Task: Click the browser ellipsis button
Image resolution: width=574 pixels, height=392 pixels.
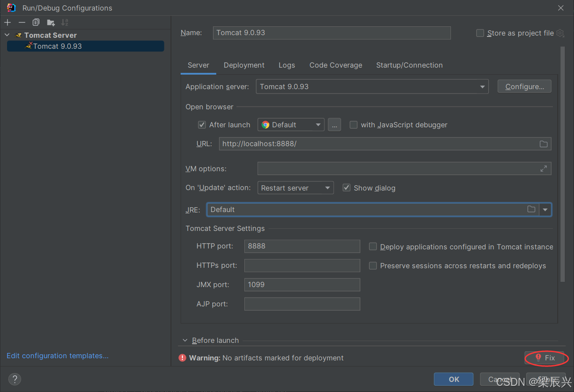Action: [334, 125]
